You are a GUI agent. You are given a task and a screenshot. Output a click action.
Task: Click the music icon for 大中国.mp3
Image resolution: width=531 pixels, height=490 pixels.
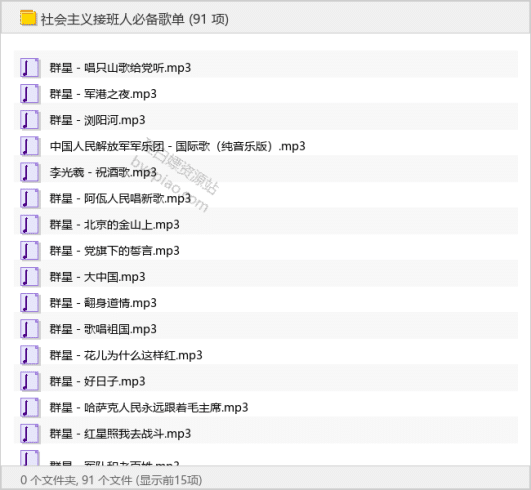[30, 277]
